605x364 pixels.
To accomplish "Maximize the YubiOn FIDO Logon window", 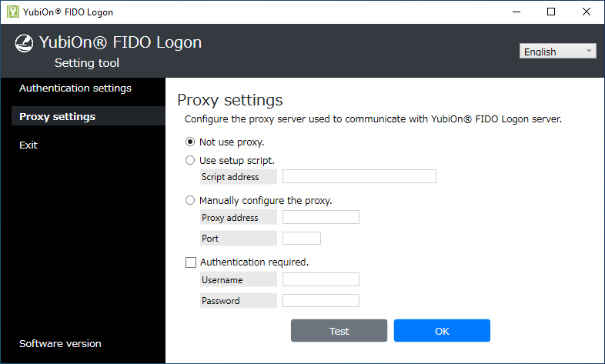I will (x=550, y=12).
